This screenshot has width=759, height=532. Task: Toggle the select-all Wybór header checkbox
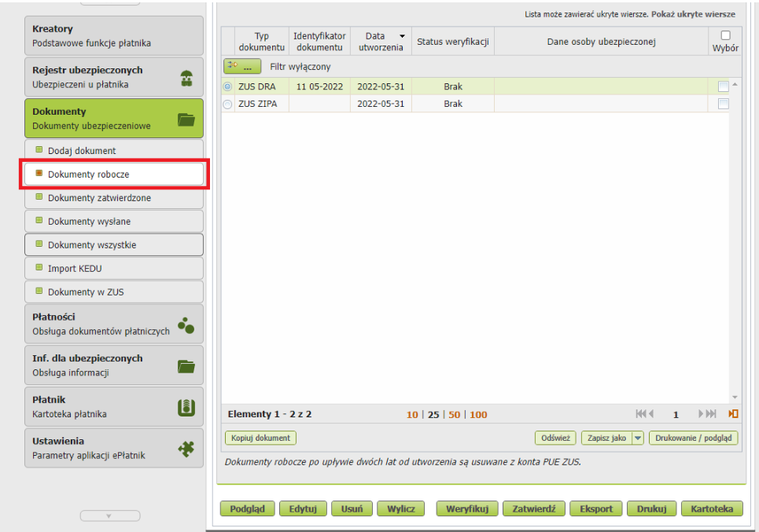click(725, 35)
